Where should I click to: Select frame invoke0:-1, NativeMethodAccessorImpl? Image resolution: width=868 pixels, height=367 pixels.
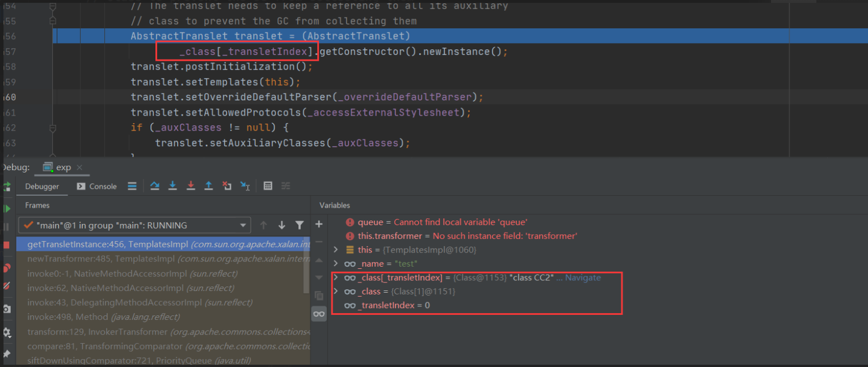pyautogui.click(x=163, y=273)
